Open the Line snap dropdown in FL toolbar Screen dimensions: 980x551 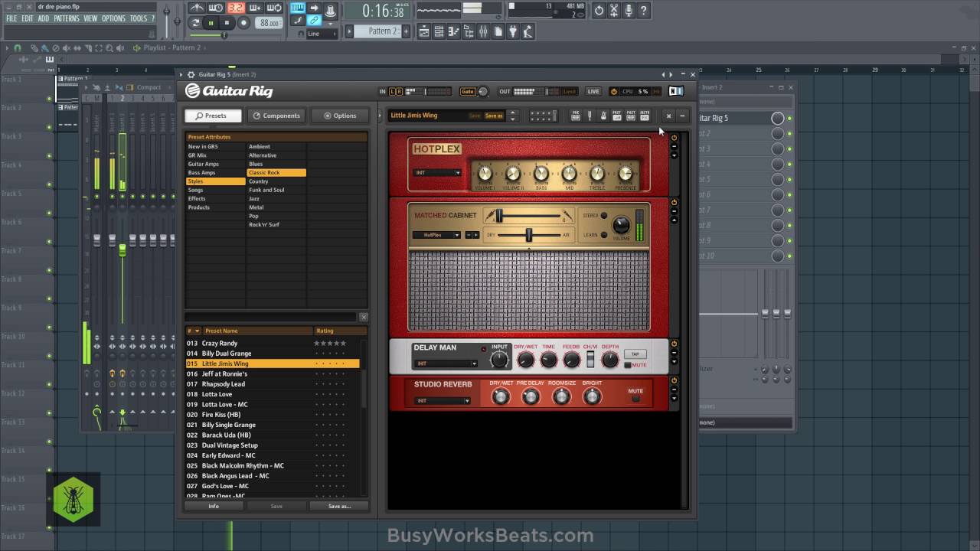[x=322, y=34]
